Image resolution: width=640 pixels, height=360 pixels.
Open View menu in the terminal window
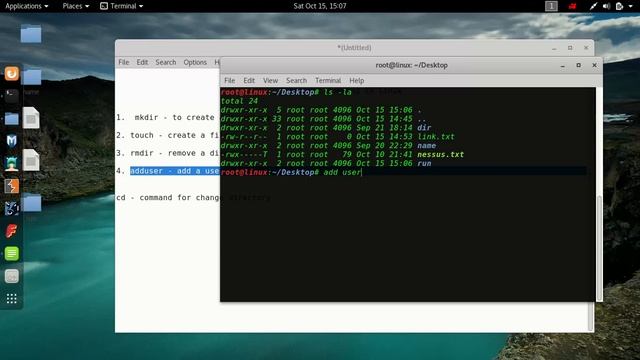(x=270, y=80)
